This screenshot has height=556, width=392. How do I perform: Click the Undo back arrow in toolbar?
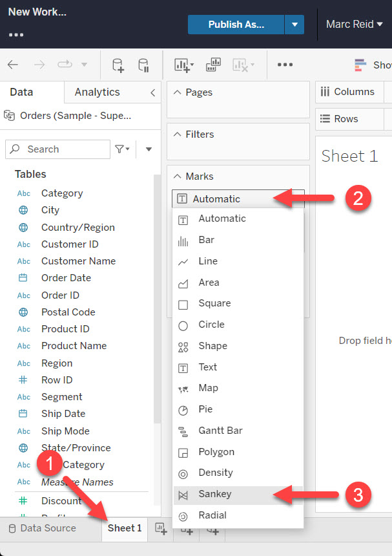pos(13,65)
